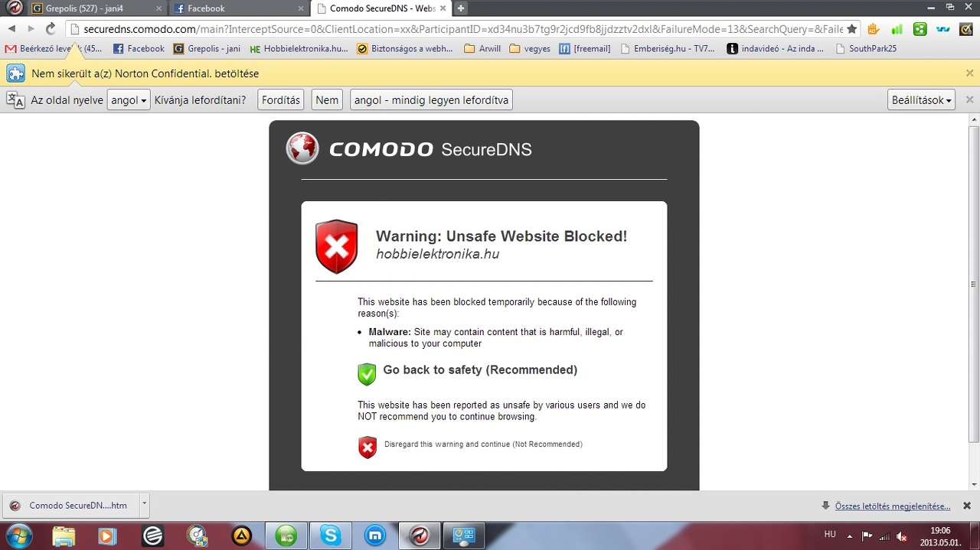This screenshot has width=980, height=550.
Task: Click 'Összes letöltés megjelenítése...' link
Action: [x=893, y=506]
